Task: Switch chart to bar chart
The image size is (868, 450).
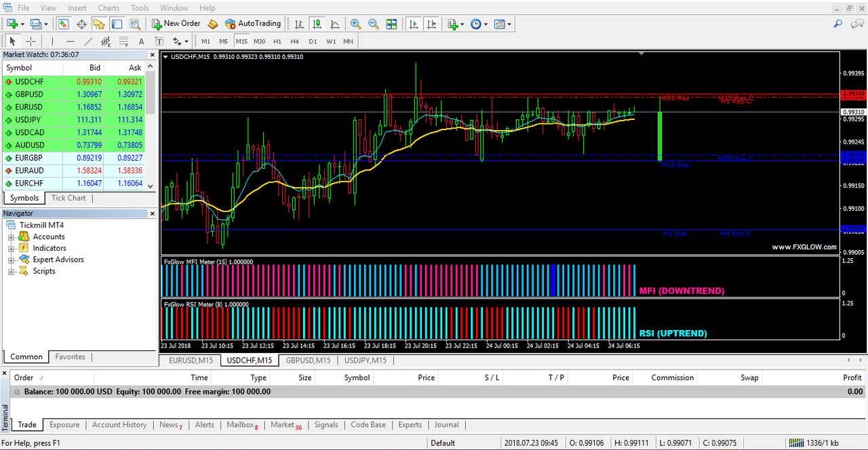Action: point(299,24)
